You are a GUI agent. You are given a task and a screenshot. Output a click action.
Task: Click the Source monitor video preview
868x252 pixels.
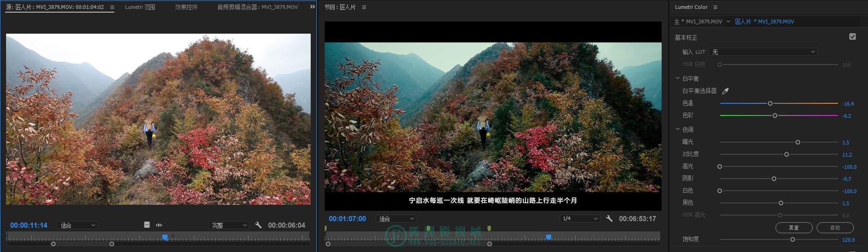[x=158, y=119]
